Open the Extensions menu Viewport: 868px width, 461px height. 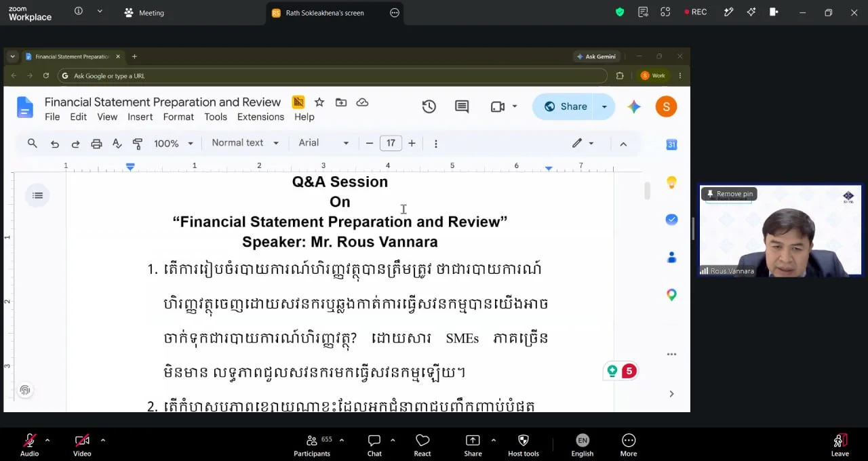point(260,117)
